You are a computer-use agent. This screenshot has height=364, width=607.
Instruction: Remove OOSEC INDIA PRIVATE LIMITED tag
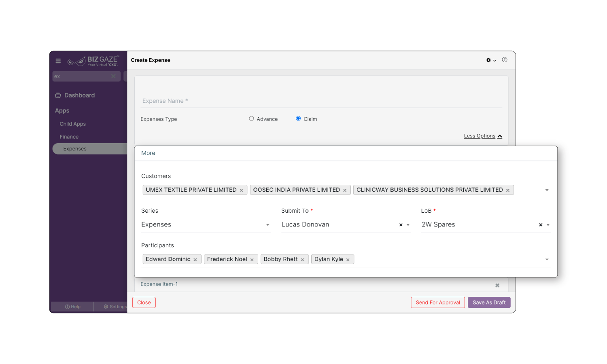[345, 190]
